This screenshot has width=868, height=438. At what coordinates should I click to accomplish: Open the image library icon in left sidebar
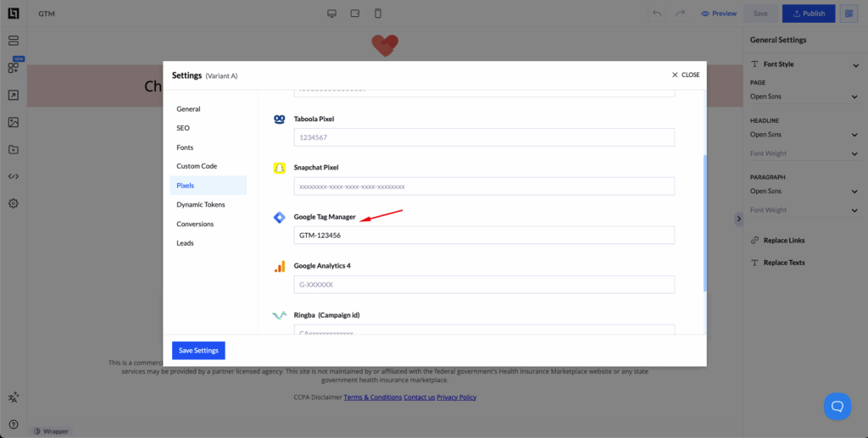(14, 122)
